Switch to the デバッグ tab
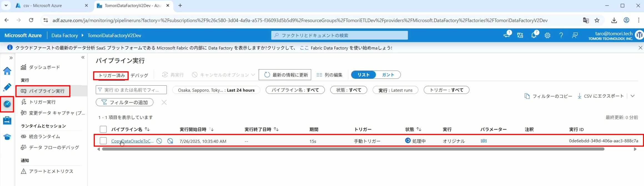Screen dimensions: 644x186 click(139, 75)
